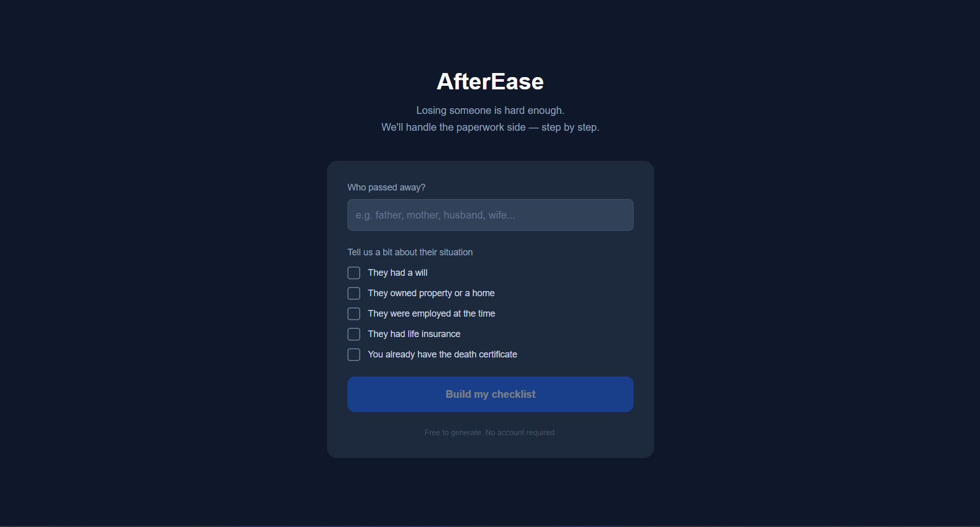
Task: Click the placeholder text inside the input
Action: pyautogui.click(x=436, y=215)
